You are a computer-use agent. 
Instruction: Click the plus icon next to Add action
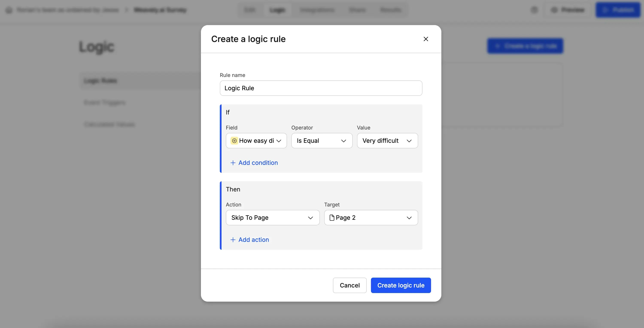232,239
